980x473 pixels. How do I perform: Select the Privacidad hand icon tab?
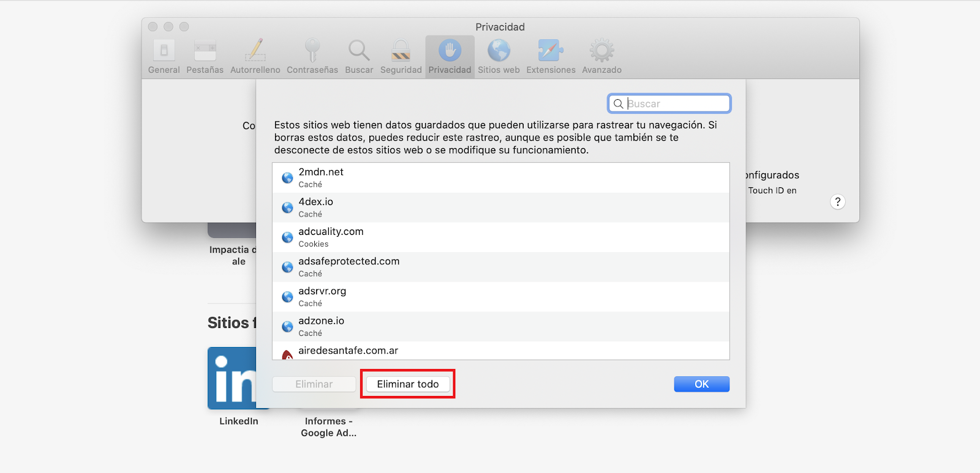point(450,56)
